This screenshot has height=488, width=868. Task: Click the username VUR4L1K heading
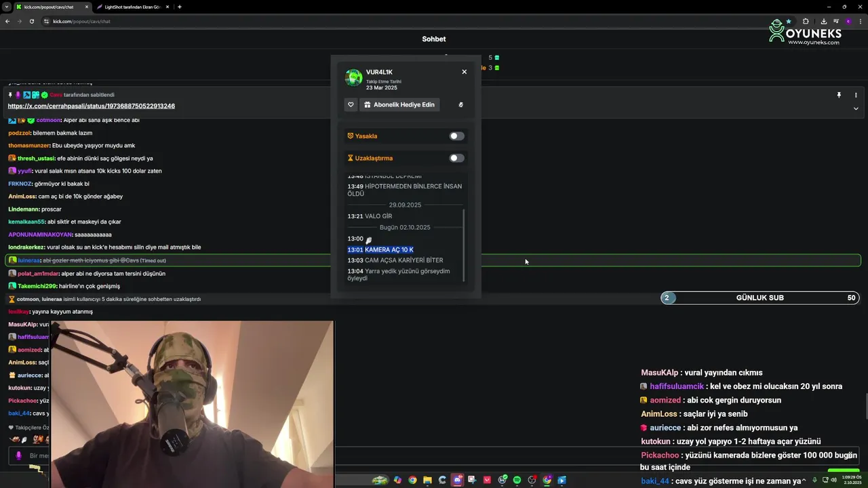[379, 72]
